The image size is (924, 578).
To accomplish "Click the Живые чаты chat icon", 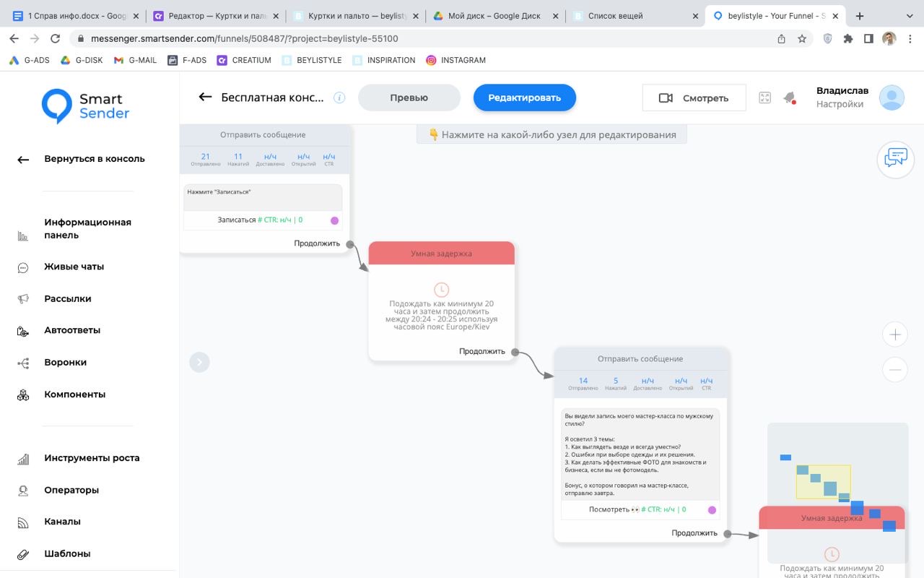I will click(x=23, y=267).
